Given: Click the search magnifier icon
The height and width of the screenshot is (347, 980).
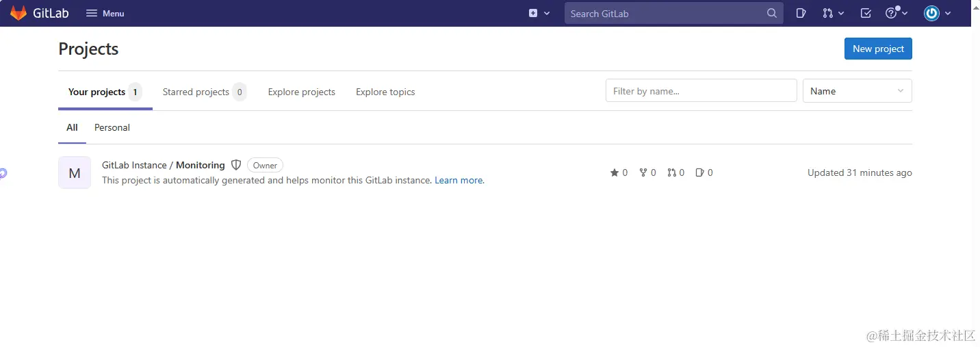Looking at the screenshot, I should [771, 13].
